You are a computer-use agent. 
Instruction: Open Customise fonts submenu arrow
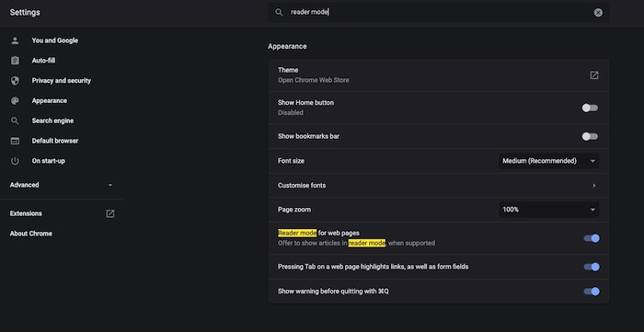[x=594, y=186]
